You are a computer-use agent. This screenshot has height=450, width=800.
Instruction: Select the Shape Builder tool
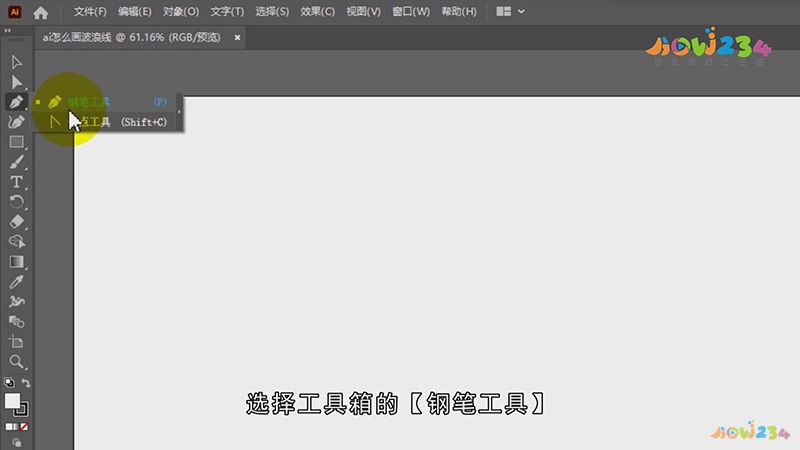(16, 242)
